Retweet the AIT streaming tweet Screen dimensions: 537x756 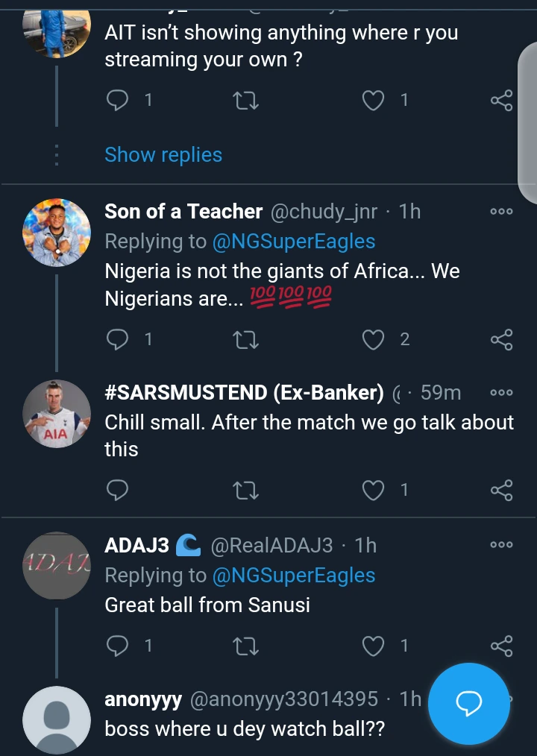point(245,100)
